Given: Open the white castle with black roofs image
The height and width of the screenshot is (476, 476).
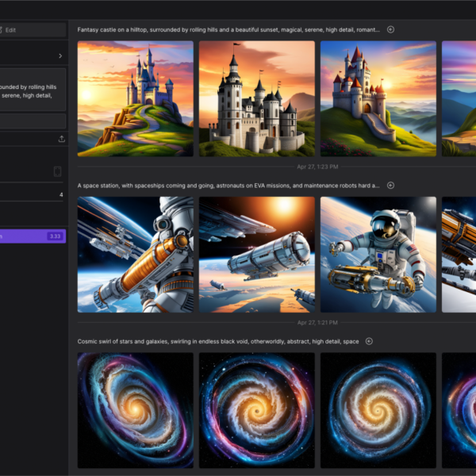Looking at the screenshot, I should (x=257, y=98).
